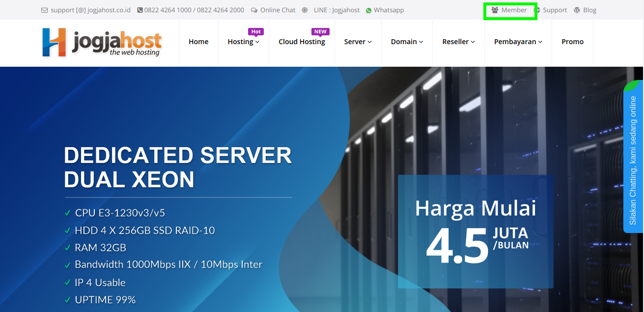Click the LINE messenger icon
This screenshot has height=312, width=644.
click(x=305, y=10)
